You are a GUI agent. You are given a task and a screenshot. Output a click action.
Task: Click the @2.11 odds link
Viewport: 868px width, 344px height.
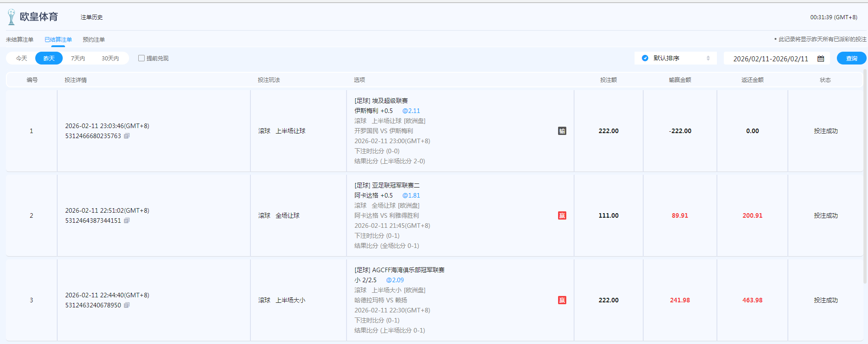tap(411, 111)
